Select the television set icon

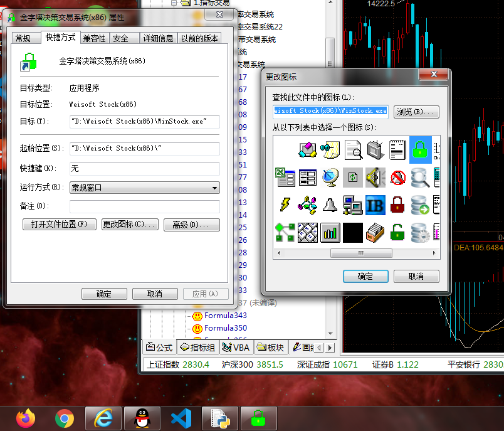[375, 150]
